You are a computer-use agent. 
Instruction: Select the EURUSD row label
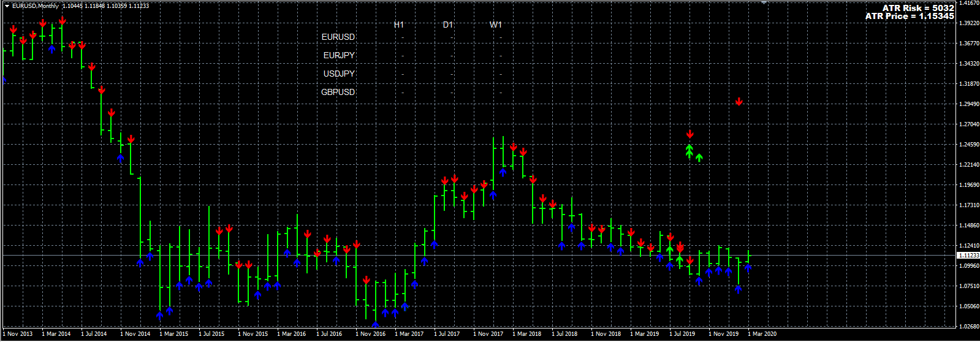click(x=338, y=37)
